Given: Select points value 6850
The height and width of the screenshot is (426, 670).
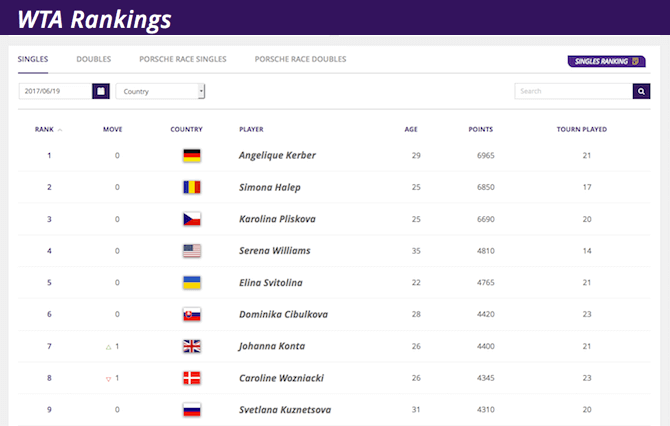Looking at the screenshot, I should point(486,187).
